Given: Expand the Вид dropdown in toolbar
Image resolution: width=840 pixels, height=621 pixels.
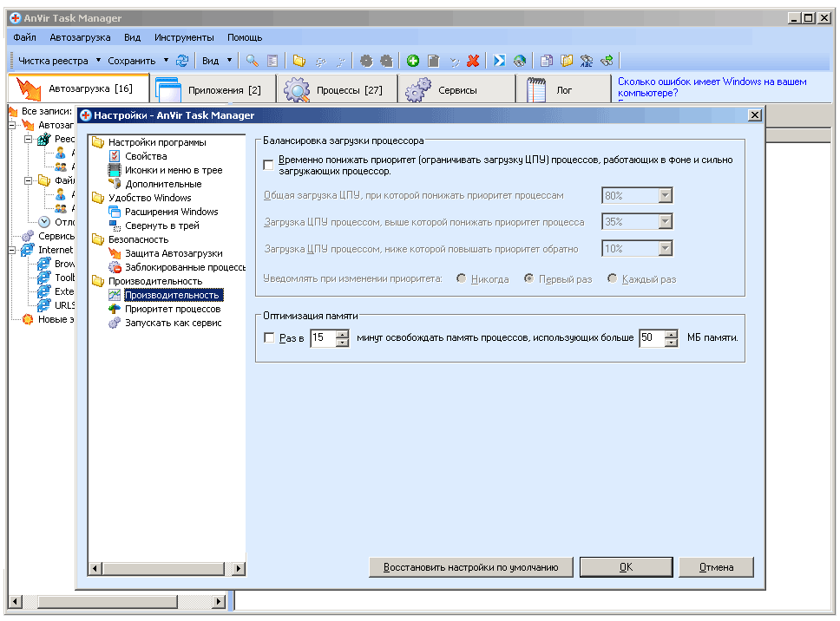Looking at the screenshot, I should click(x=229, y=61).
